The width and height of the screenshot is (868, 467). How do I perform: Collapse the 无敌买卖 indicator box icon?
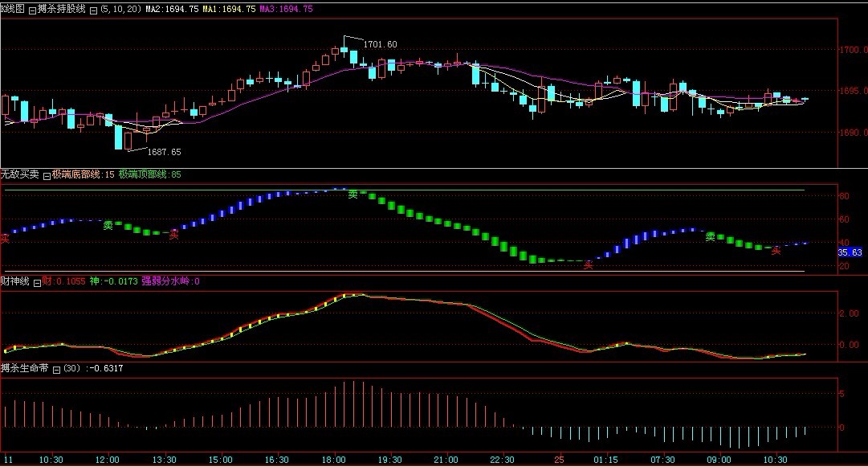click(47, 175)
